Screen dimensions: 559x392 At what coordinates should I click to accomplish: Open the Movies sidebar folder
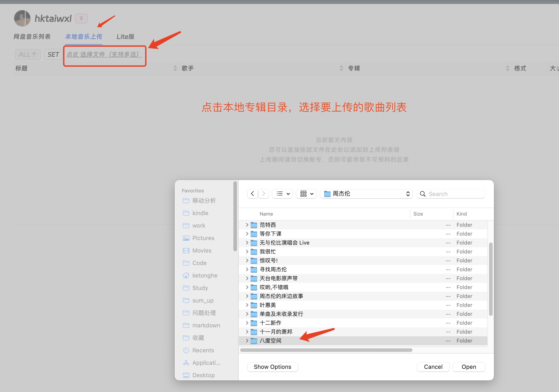click(202, 250)
